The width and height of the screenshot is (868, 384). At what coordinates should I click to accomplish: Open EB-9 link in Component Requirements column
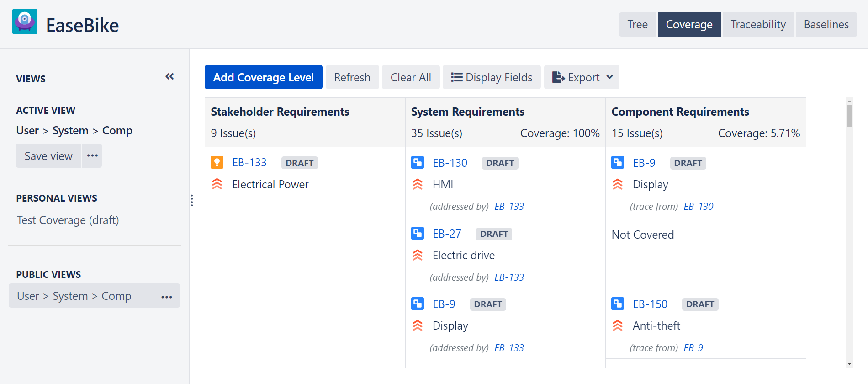[644, 163]
